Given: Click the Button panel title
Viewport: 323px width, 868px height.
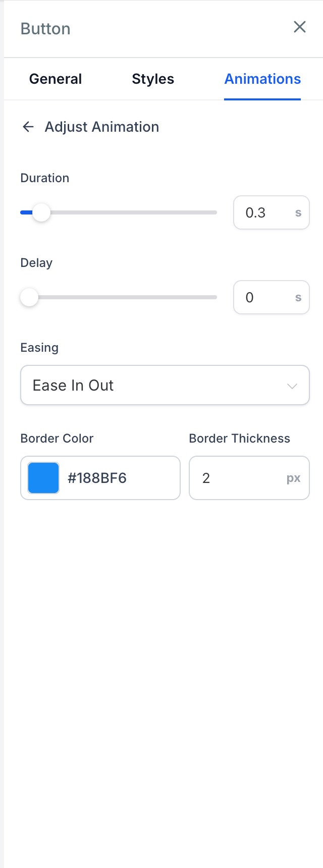Looking at the screenshot, I should tap(45, 29).
